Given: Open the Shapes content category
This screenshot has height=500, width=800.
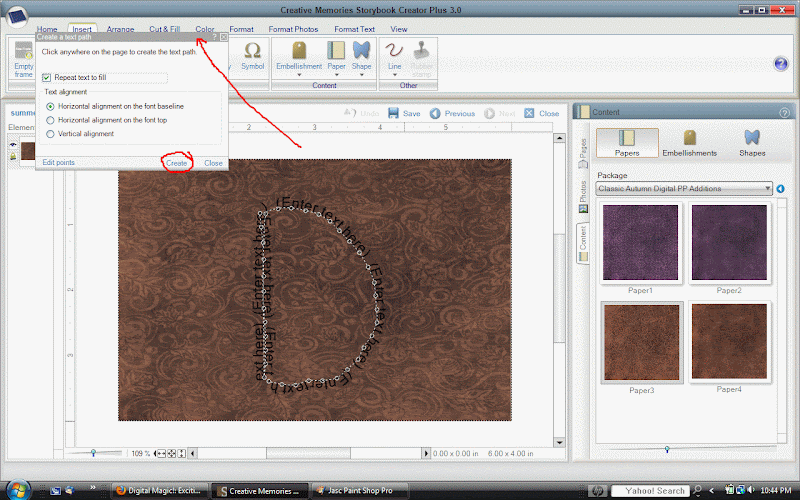Looking at the screenshot, I should [x=751, y=143].
